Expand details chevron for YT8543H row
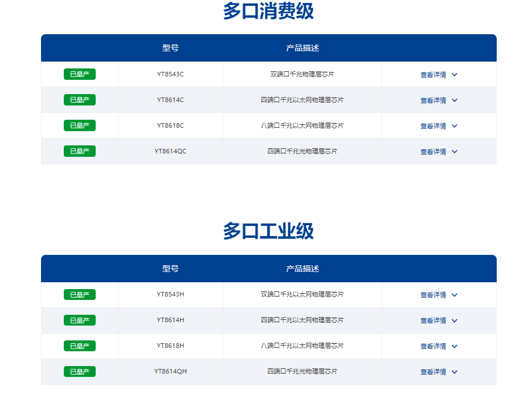 point(455,295)
